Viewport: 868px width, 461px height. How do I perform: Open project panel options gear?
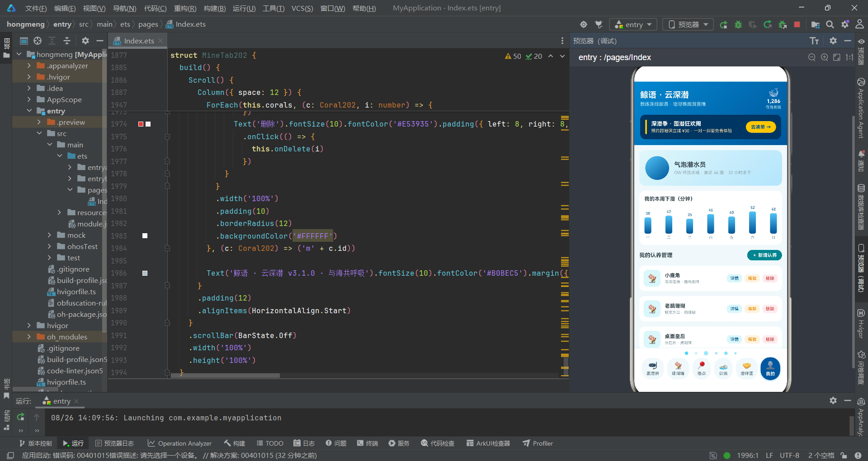point(85,41)
